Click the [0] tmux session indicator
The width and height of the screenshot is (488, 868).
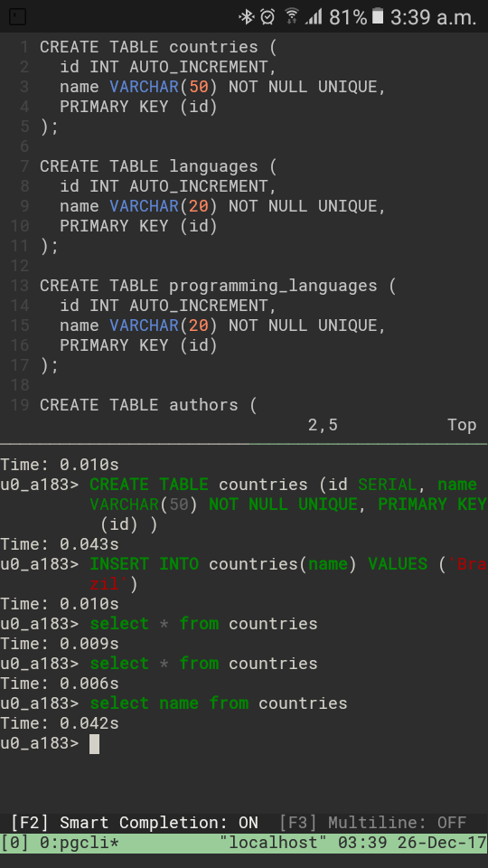point(15,843)
